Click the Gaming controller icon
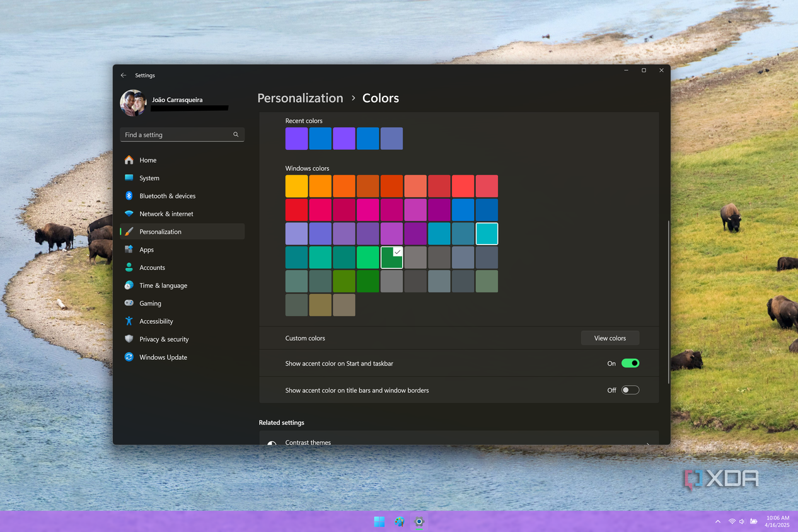The width and height of the screenshot is (798, 532). [129, 303]
